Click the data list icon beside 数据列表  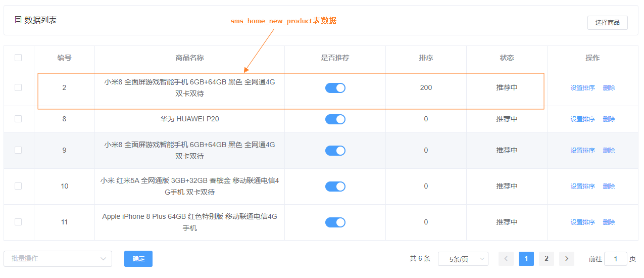(18, 20)
